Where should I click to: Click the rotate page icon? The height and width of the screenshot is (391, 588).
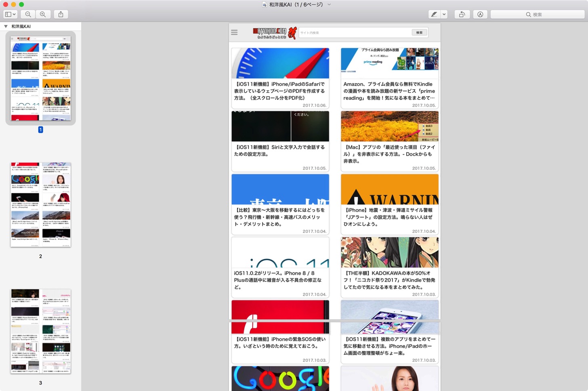coord(462,14)
